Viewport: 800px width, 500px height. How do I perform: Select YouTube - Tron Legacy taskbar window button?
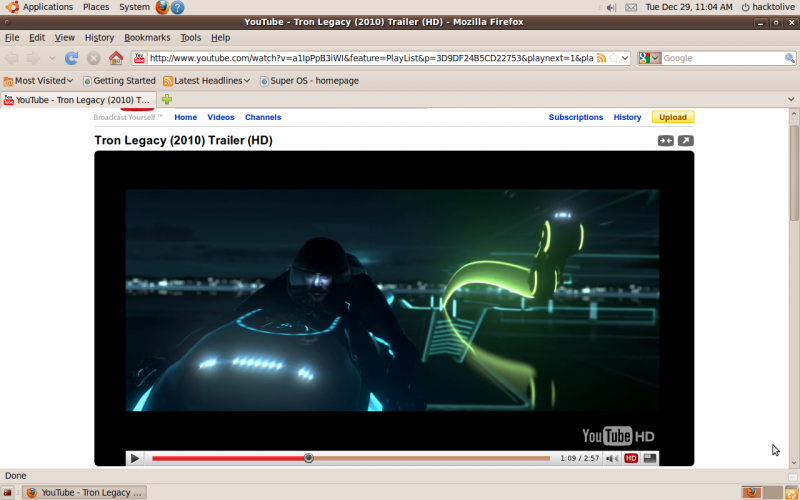coord(85,493)
